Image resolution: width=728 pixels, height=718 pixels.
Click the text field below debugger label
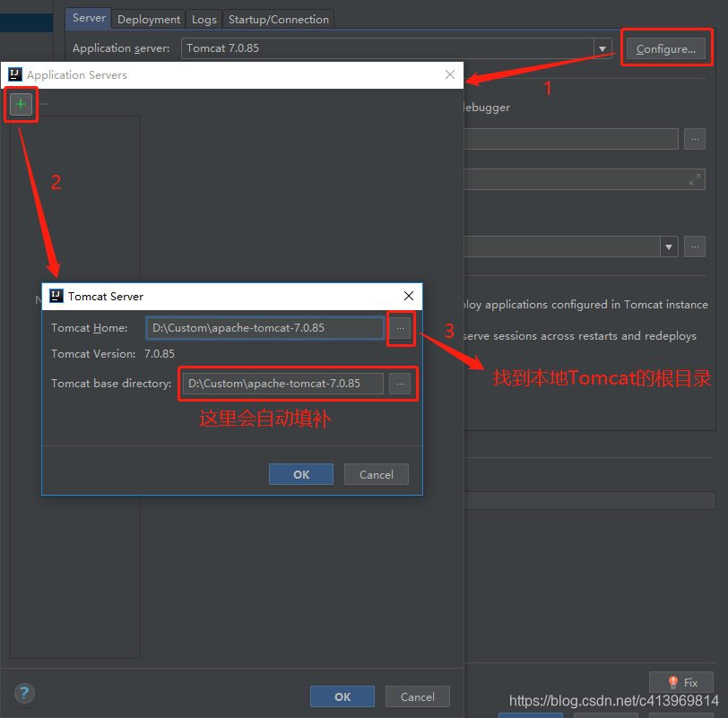[x=571, y=139]
